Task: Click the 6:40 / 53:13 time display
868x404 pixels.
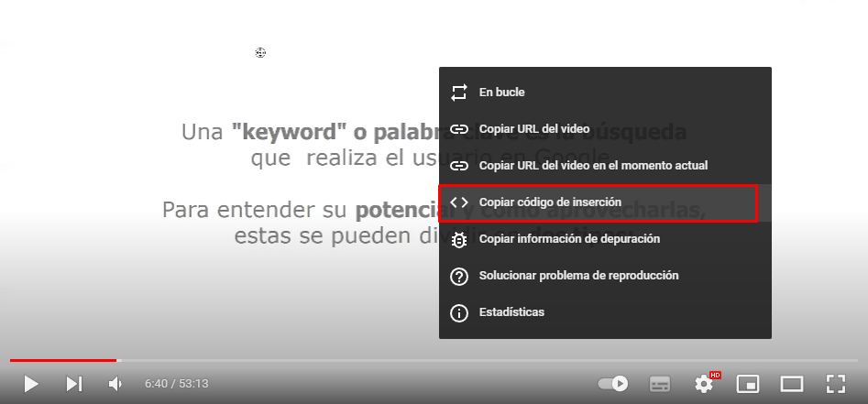Action: tap(176, 384)
